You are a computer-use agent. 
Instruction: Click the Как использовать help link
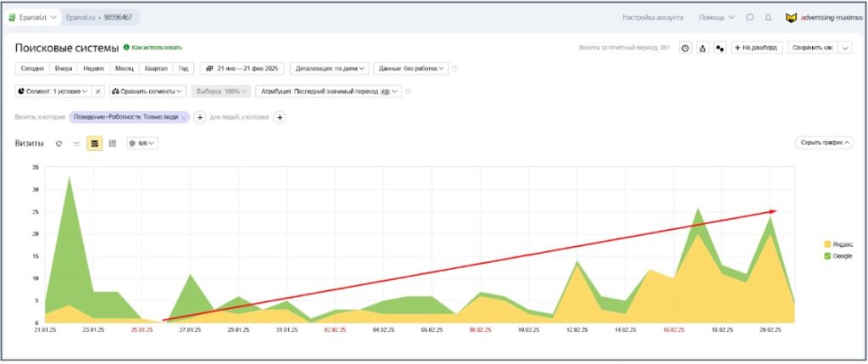coord(153,48)
